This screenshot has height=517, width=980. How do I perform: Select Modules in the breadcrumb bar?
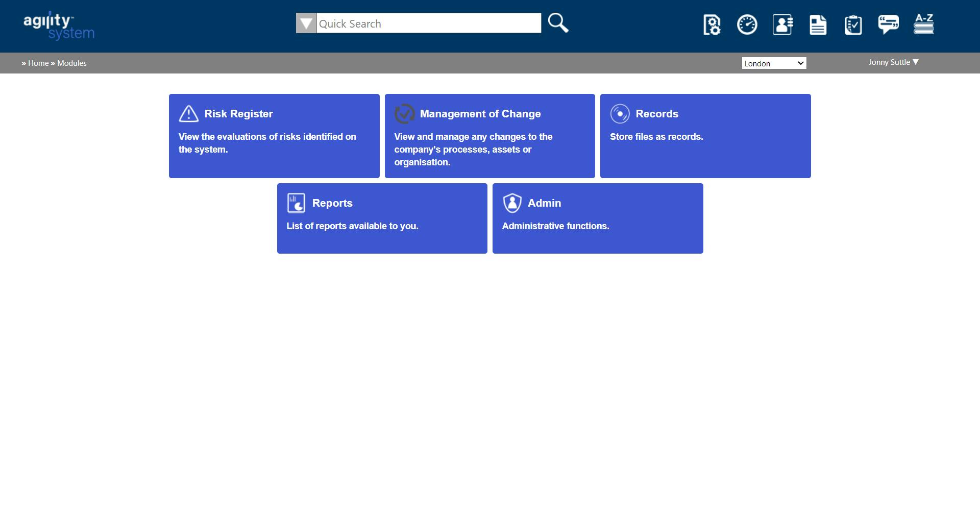point(71,63)
